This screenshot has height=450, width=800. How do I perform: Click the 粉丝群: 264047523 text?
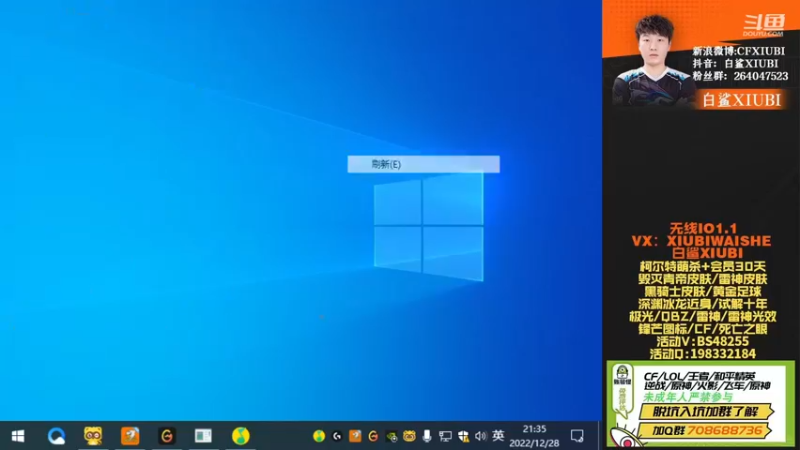(740, 76)
